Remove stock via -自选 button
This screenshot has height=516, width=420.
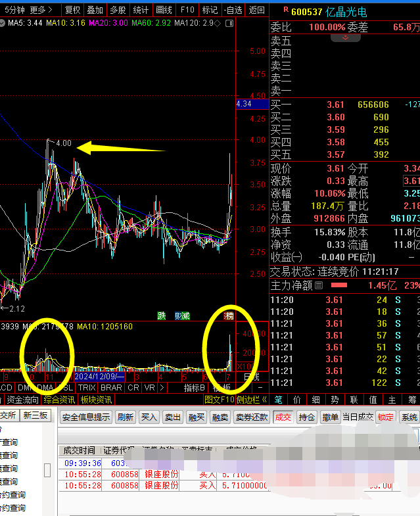233,11
